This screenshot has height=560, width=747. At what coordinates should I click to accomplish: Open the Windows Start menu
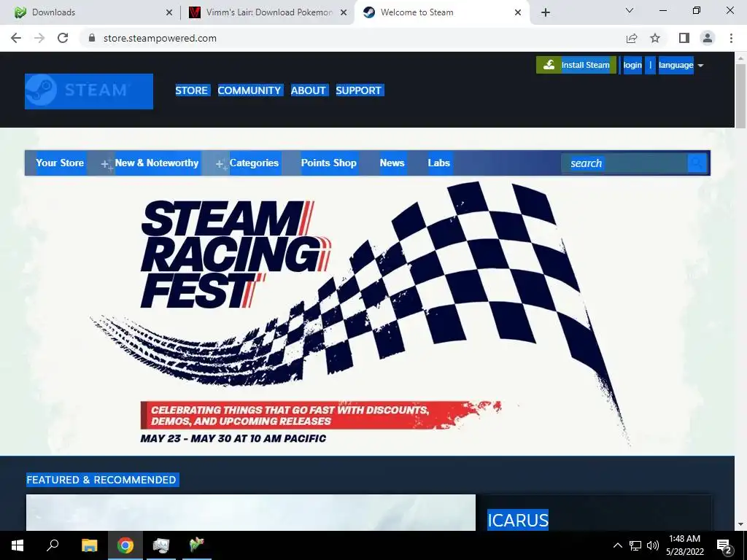pos(18,545)
